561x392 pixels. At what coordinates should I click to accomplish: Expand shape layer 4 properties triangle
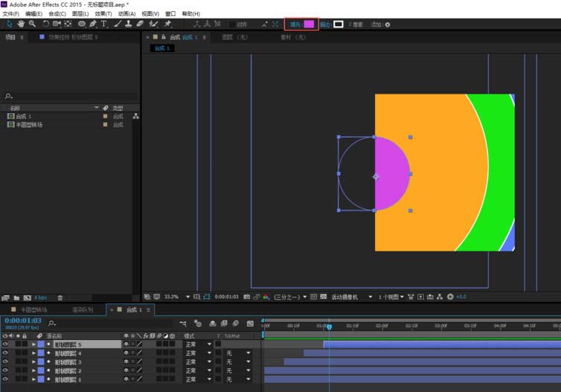click(33, 353)
